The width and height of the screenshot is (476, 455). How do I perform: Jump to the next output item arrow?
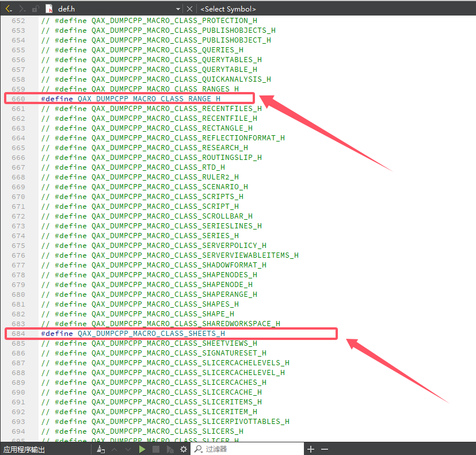pos(128,449)
